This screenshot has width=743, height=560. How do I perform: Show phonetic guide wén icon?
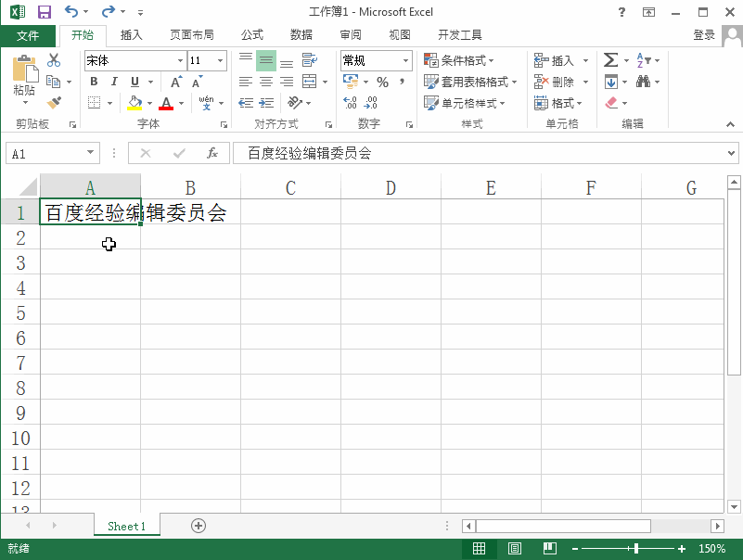pos(206,103)
